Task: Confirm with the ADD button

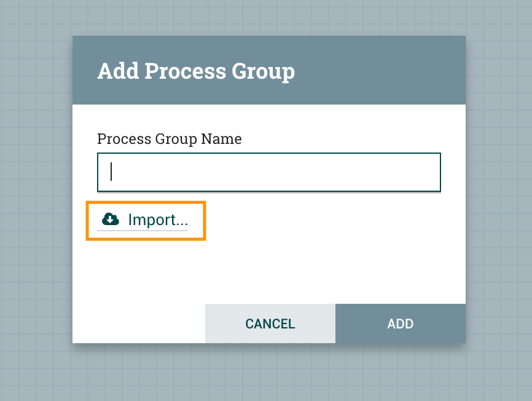Action: (400, 324)
